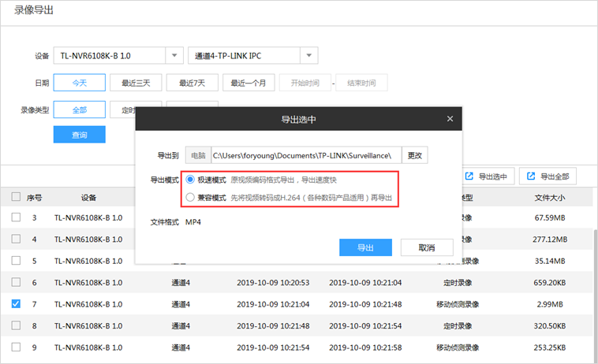The height and width of the screenshot is (364, 598).
Task: Close the 导出选中 dialog with X
Action: (x=450, y=119)
